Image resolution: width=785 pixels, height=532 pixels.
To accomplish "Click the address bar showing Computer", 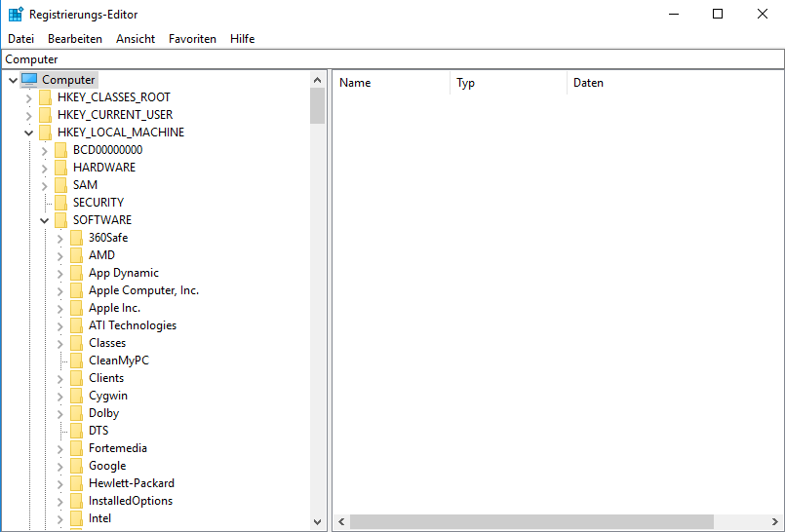I will (392, 59).
